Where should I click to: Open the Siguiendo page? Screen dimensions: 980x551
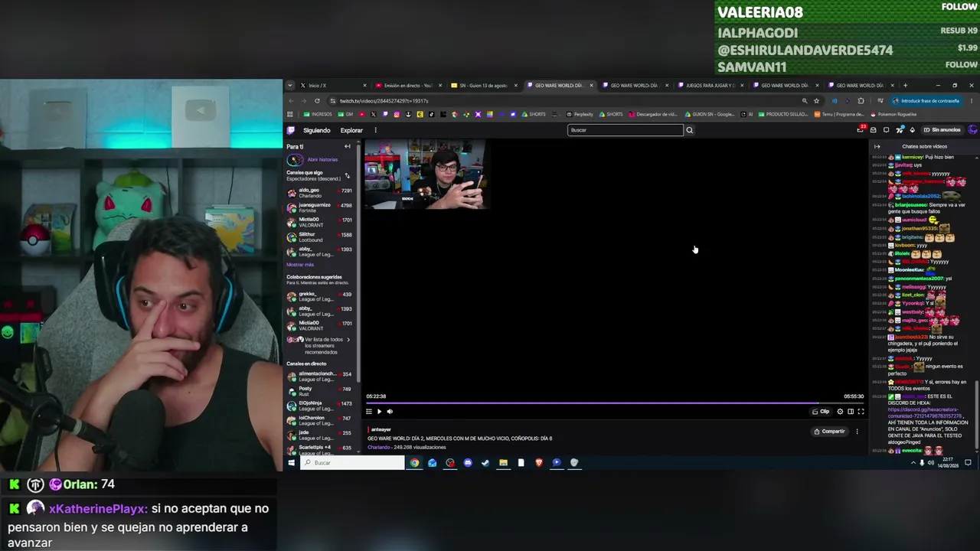point(316,130)
